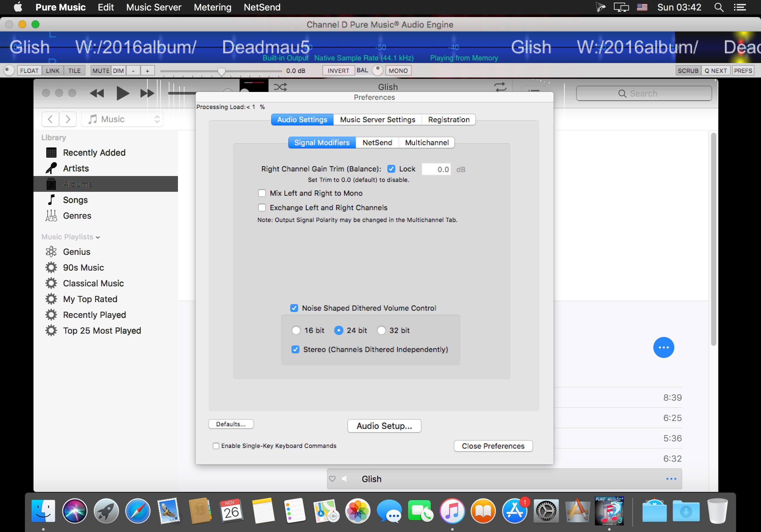
Task: Toggle Lock checkbox for balance trim
Action: (x=391, y=169)
